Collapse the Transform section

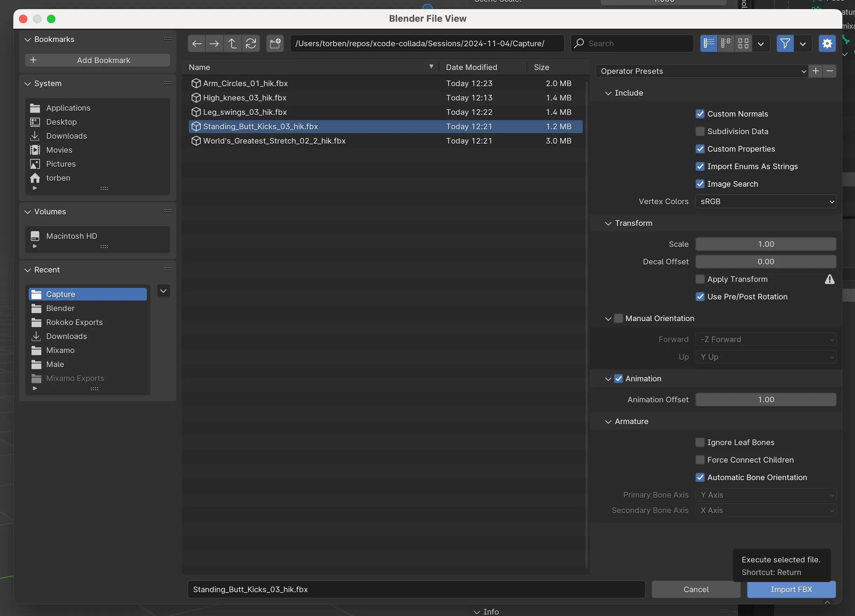click(x=608, y=223)
